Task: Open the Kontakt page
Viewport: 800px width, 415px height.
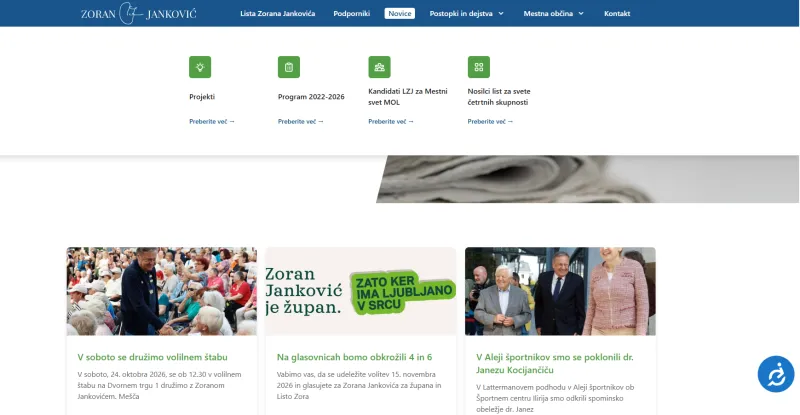Action: (617, 14)
